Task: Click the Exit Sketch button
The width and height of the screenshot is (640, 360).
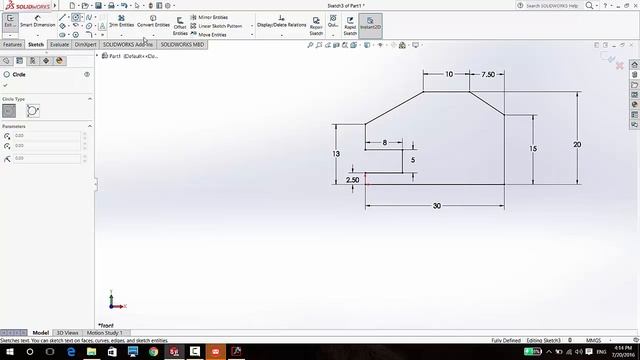Action: (x=10, y=21)
